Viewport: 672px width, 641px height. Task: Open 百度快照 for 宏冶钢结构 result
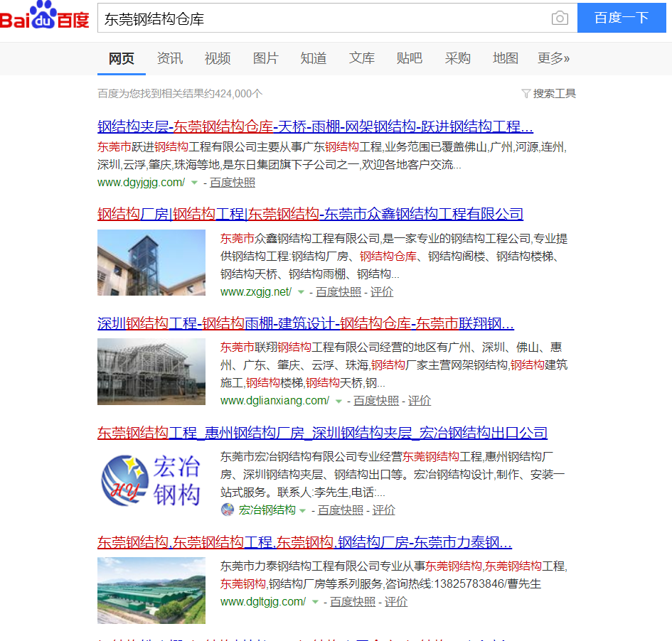coord(341,510)
